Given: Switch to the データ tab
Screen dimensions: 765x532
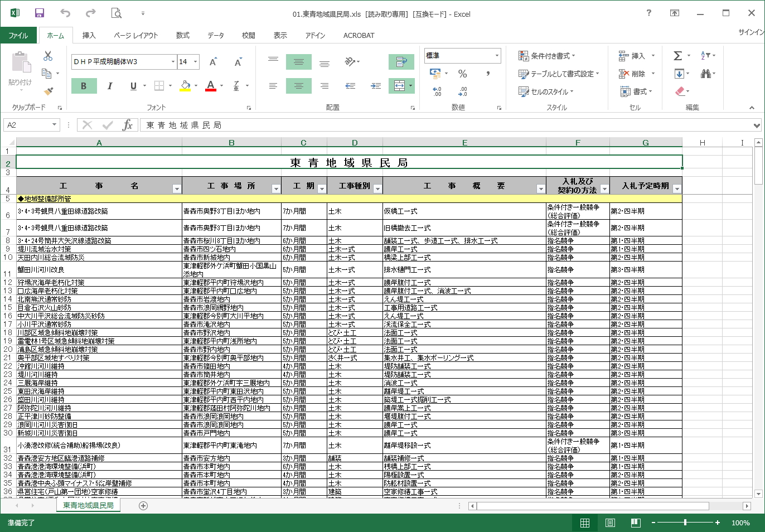Looking at the screenshot, I should click(216, 35).
